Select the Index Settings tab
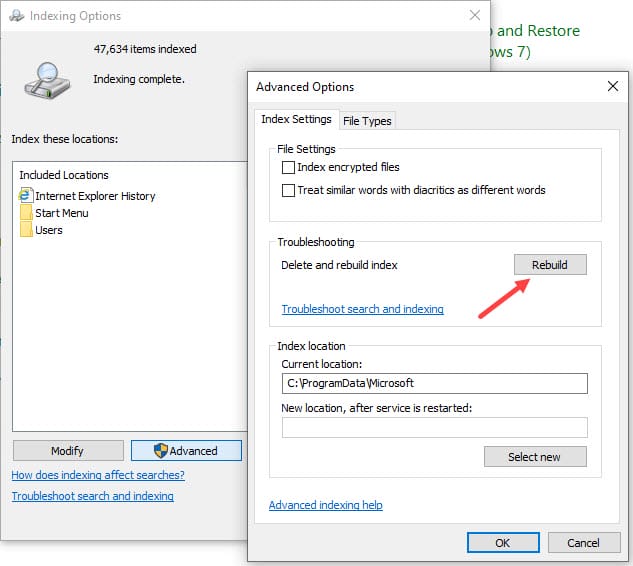 coord(296,119)
